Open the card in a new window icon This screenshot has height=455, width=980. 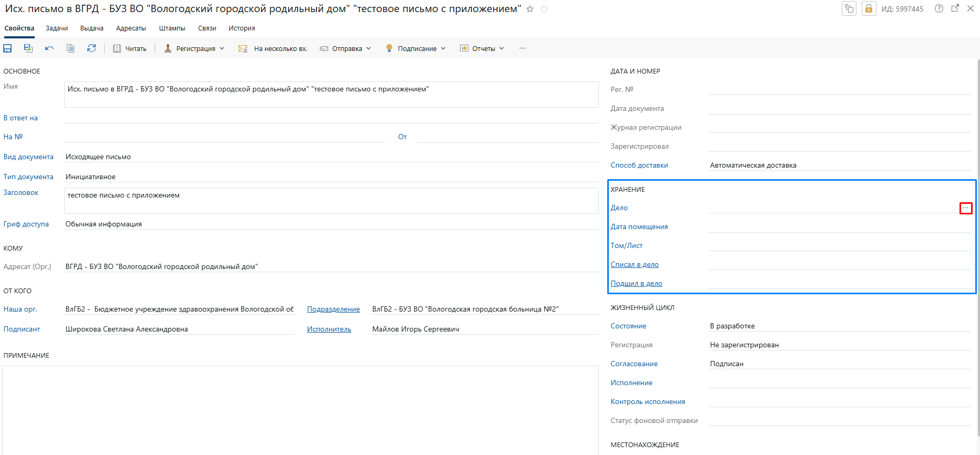tap(955, 8)
